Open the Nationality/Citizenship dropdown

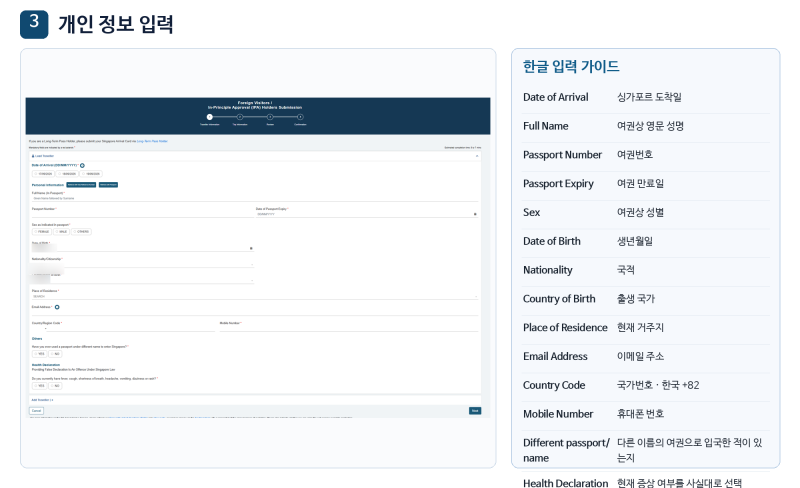tap(142, 265)
